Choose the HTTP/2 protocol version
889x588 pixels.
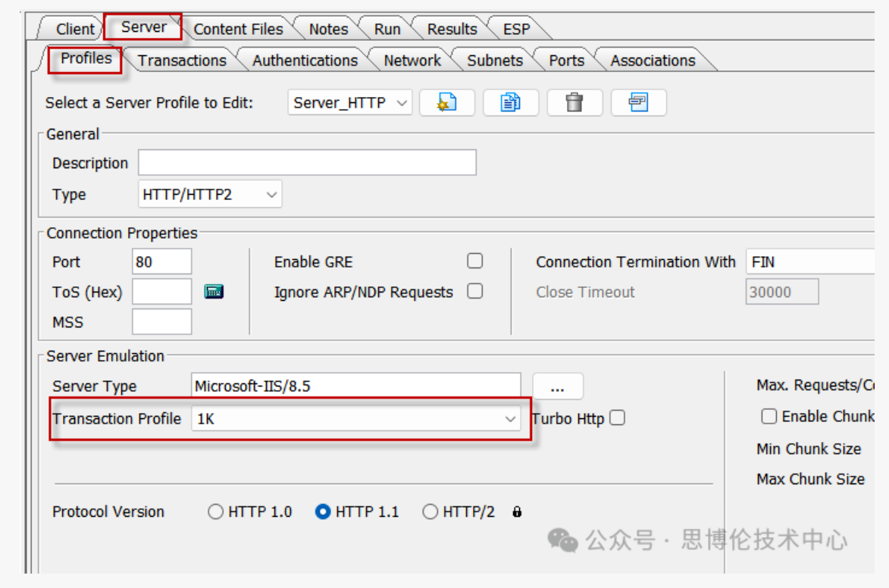click(x=430, y=512)
